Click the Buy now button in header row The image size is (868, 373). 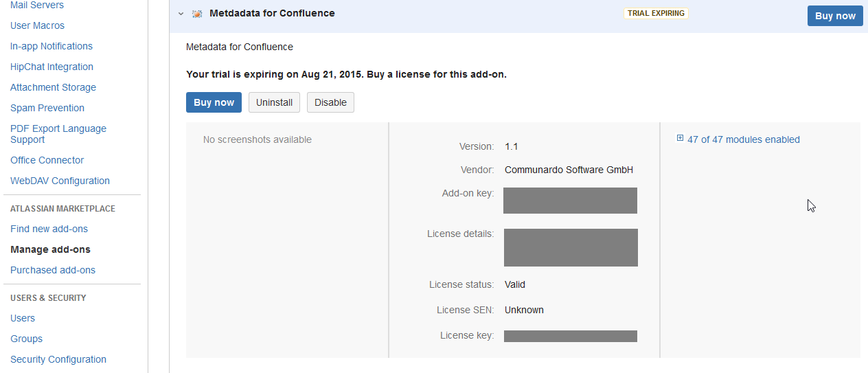835,16
